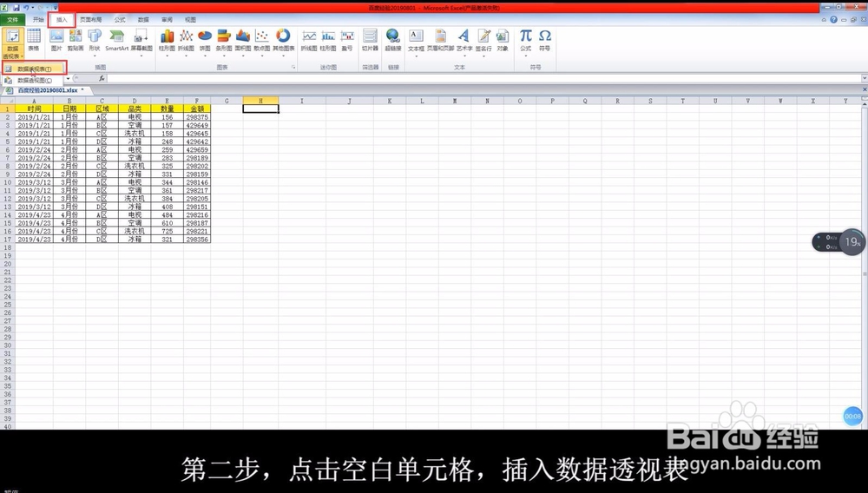Insert a 公式 equation with pi icon

point(525,41)
